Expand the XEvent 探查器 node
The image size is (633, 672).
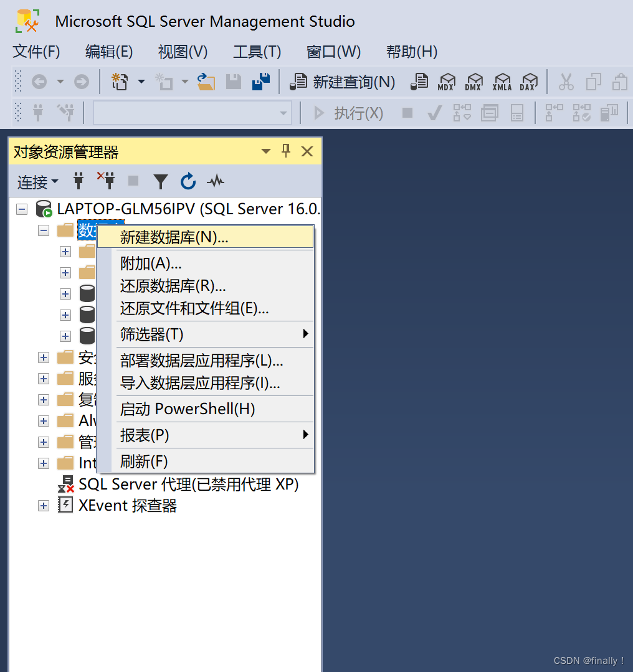coord(44,506)
